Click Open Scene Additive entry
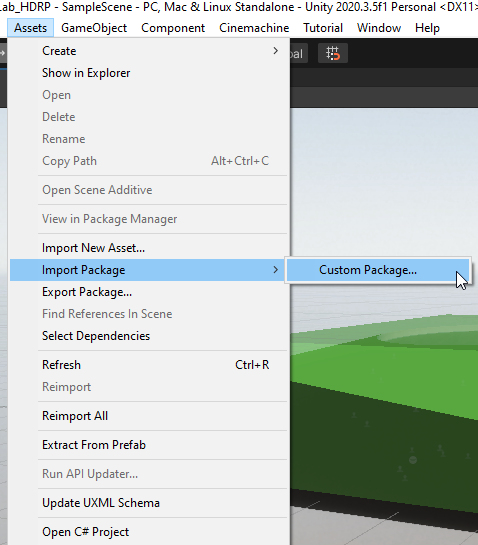This screenshot has height=545, width=478. 148,190
